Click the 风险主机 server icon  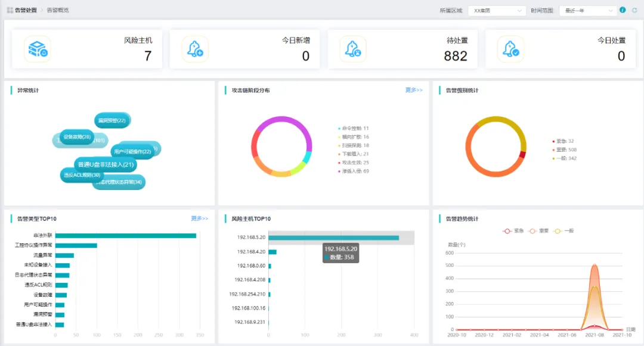tap(38, 49)
